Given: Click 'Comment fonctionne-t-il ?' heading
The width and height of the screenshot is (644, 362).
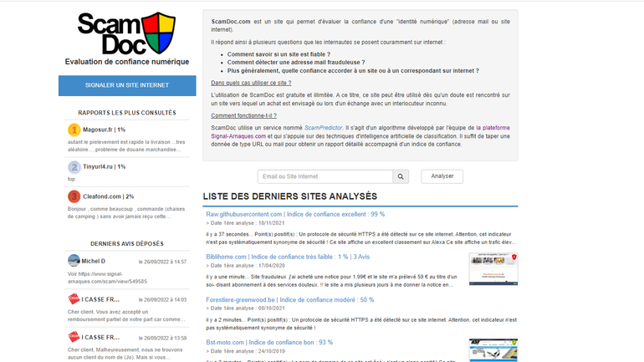Looking at the screenshot, I should coord(243,115).
